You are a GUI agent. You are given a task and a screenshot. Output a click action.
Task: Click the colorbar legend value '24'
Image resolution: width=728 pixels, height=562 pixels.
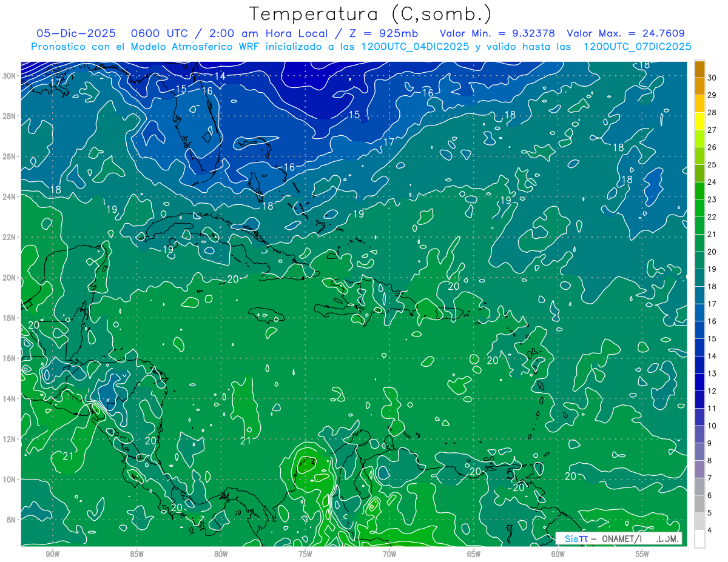(712, 182)
